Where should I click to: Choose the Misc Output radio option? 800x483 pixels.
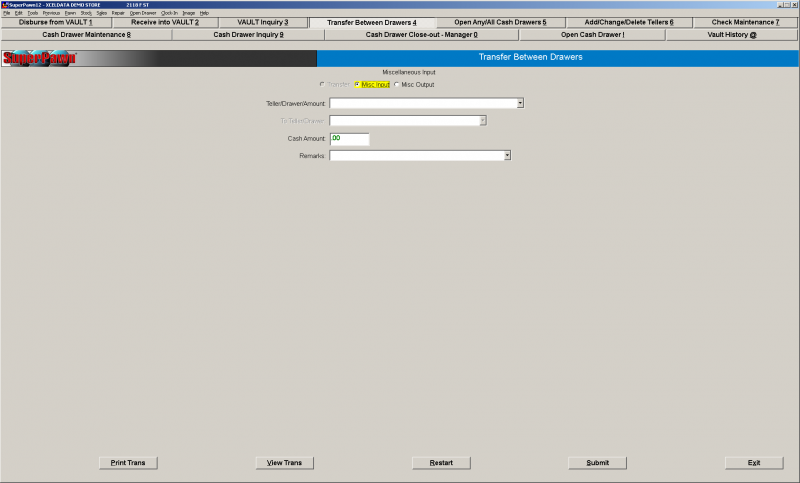(x=397, y=84)
